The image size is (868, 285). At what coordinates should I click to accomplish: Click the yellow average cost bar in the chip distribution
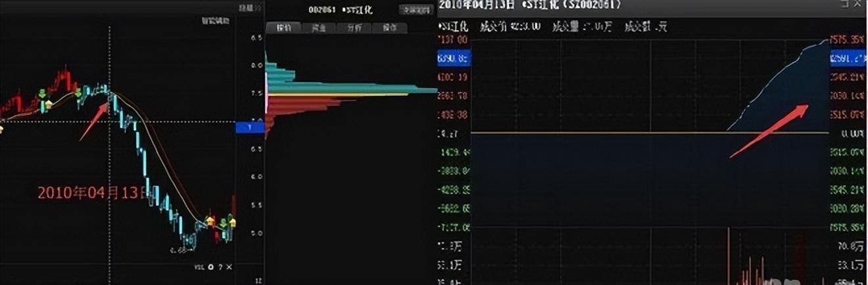[337, 95]
